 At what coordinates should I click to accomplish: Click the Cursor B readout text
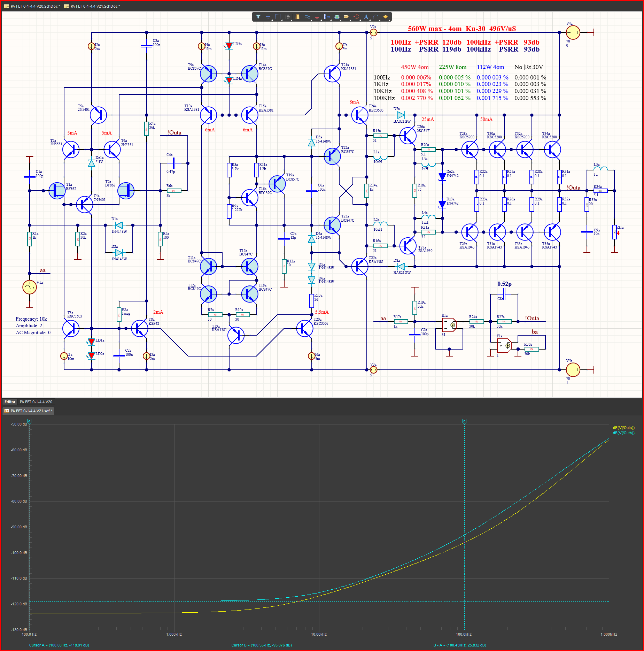[262, 645]
